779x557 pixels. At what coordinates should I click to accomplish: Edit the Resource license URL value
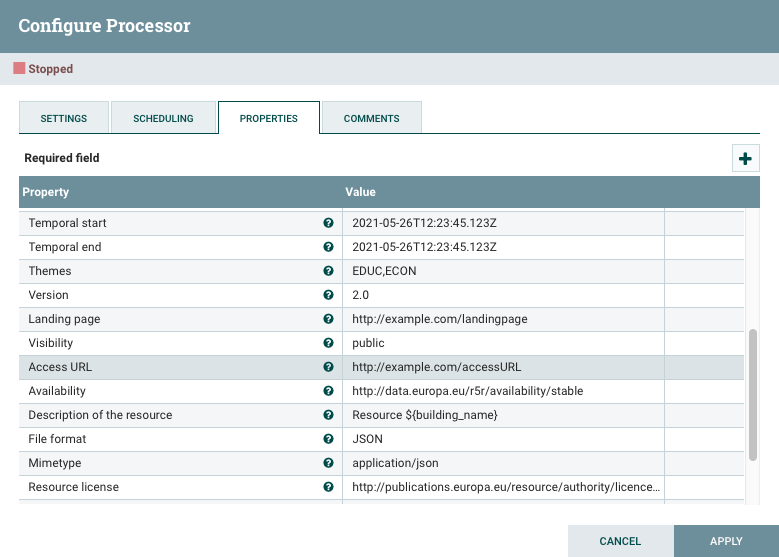[503, 487]
